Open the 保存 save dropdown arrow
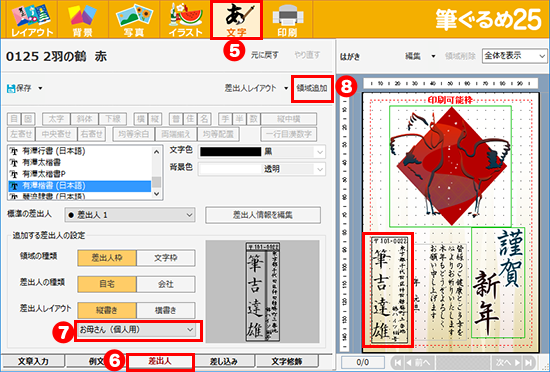 point(40,88)
